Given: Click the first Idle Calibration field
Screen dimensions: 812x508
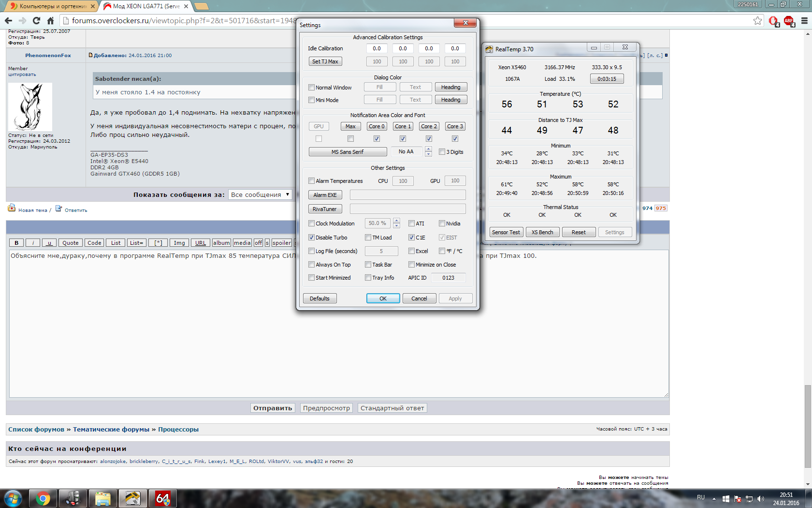Looking at the screenshot, I should point(377,48).
